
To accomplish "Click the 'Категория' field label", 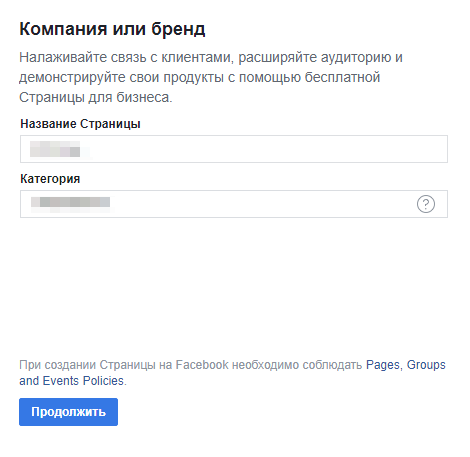I will (50, 179).
